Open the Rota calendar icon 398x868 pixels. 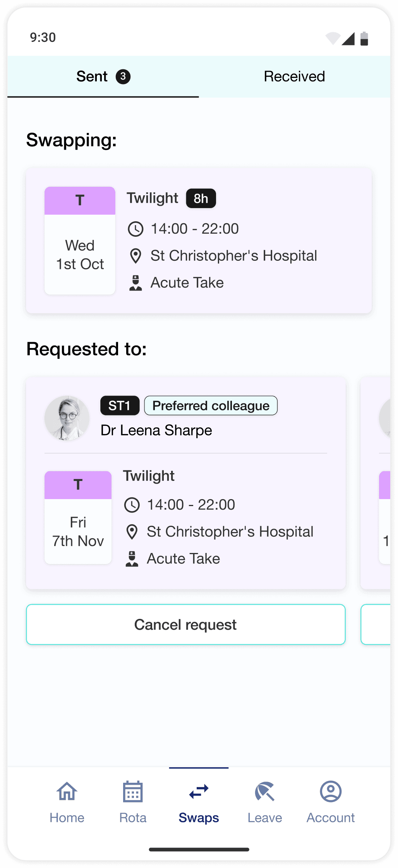coord(133,791)
